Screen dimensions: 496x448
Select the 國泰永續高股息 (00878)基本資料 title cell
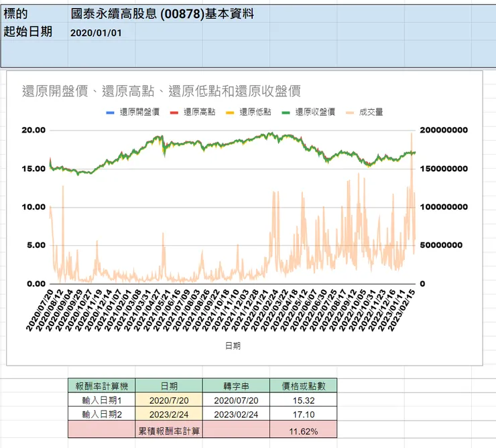pos(162,14)
